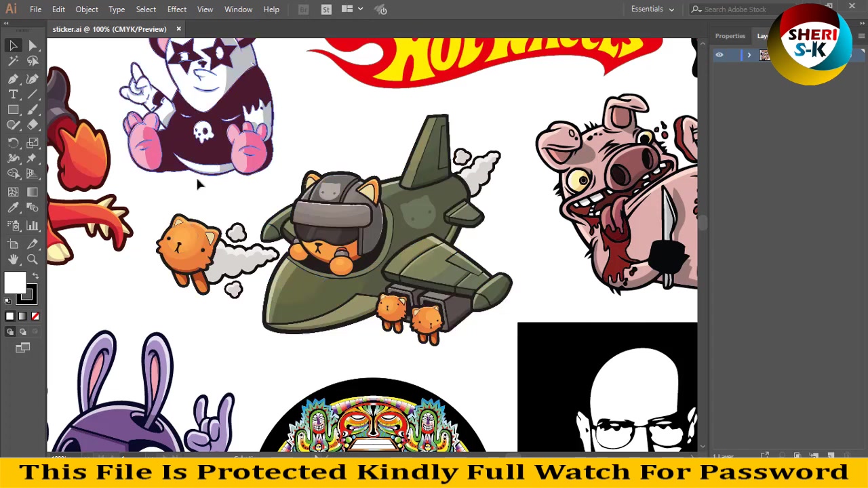Select the Eyedropper tool
This screenshot has height=488, width=868.
14,208
